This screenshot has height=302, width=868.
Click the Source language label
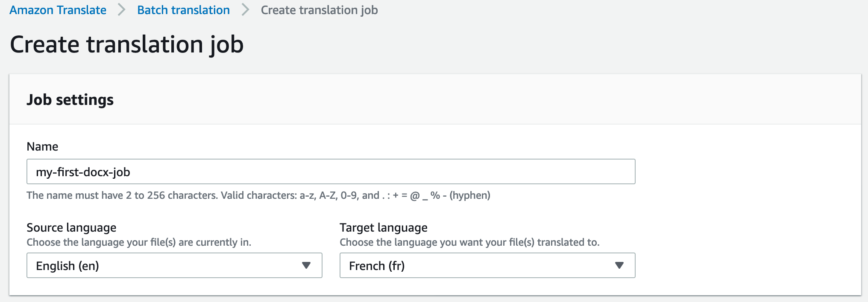(71, 227)
